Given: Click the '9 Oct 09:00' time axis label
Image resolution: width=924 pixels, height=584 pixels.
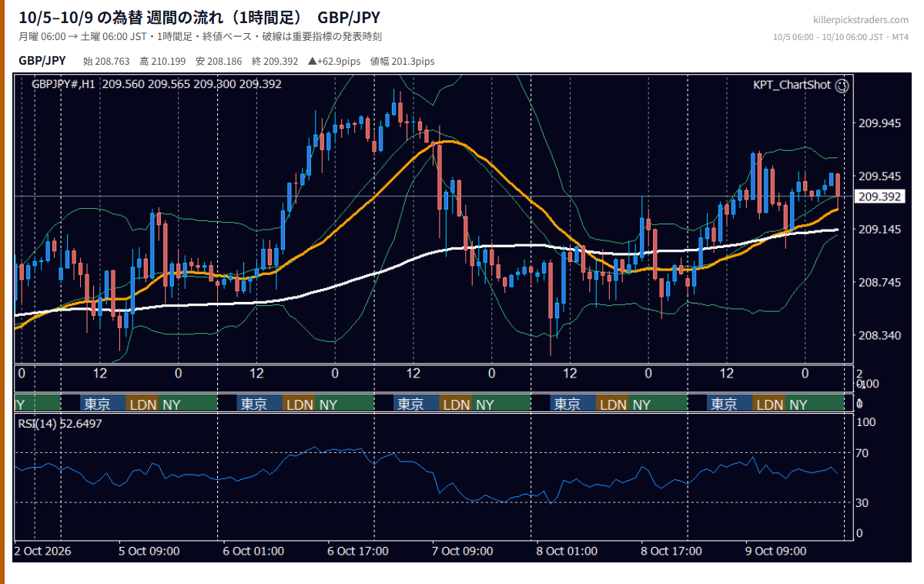Looking at the screenshot, I should (x=775, y=551).
